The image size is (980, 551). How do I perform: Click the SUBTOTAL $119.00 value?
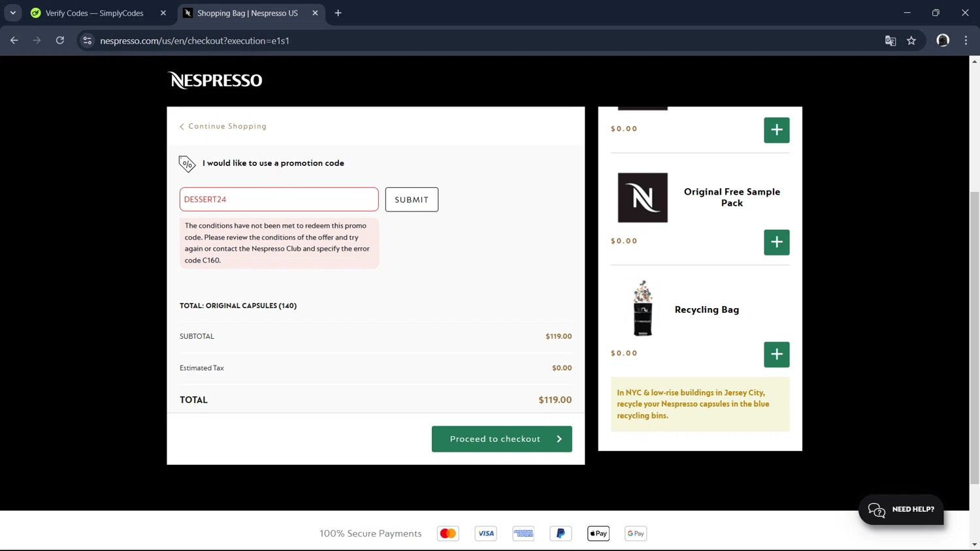(559, 336)
